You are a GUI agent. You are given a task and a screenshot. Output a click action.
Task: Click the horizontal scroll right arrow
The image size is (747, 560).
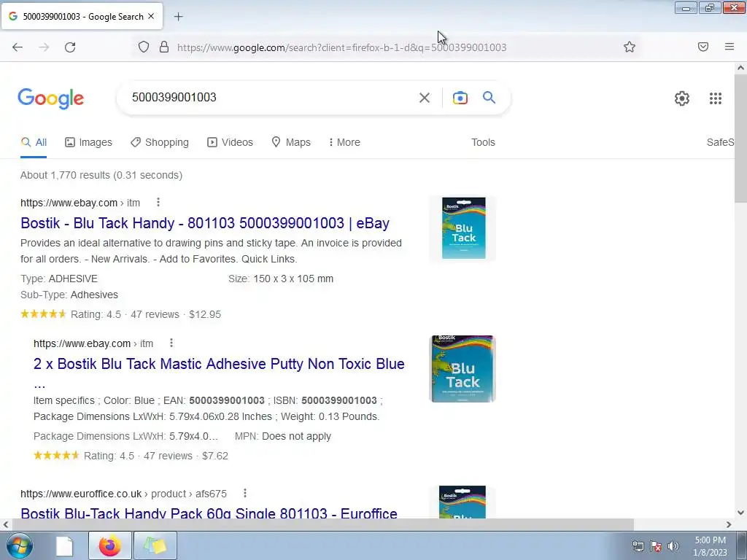[729, 524]
